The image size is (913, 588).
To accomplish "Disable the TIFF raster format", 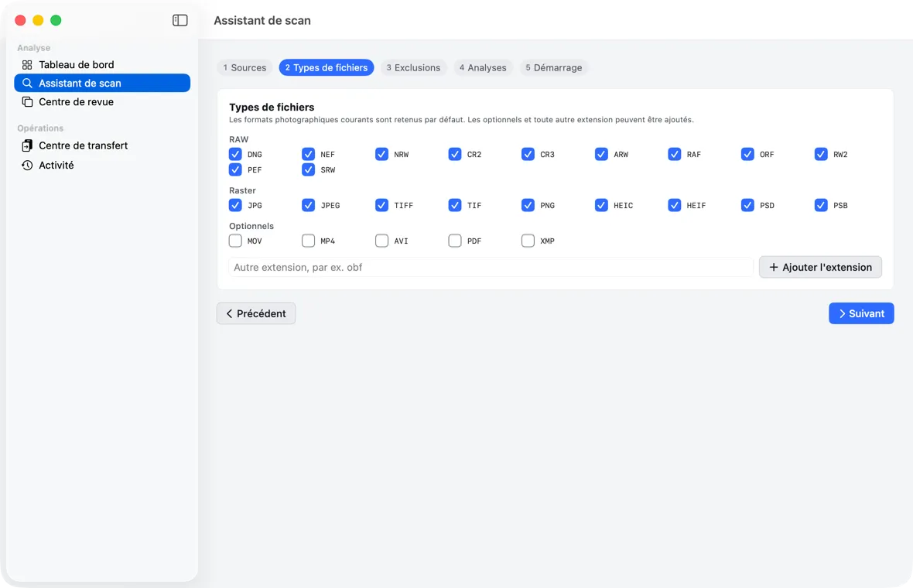I will pyautogui.click(x=382, y=205).
